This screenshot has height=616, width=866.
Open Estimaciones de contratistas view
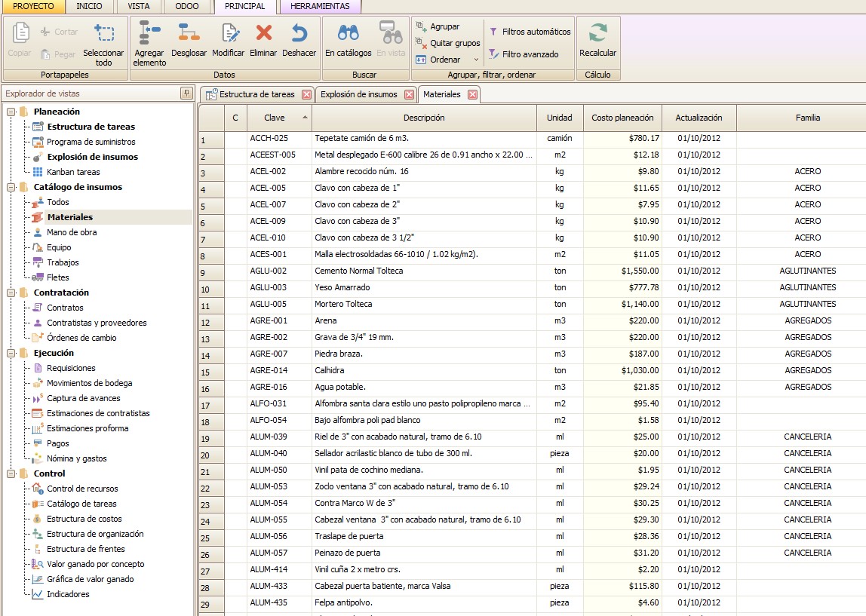98,413
